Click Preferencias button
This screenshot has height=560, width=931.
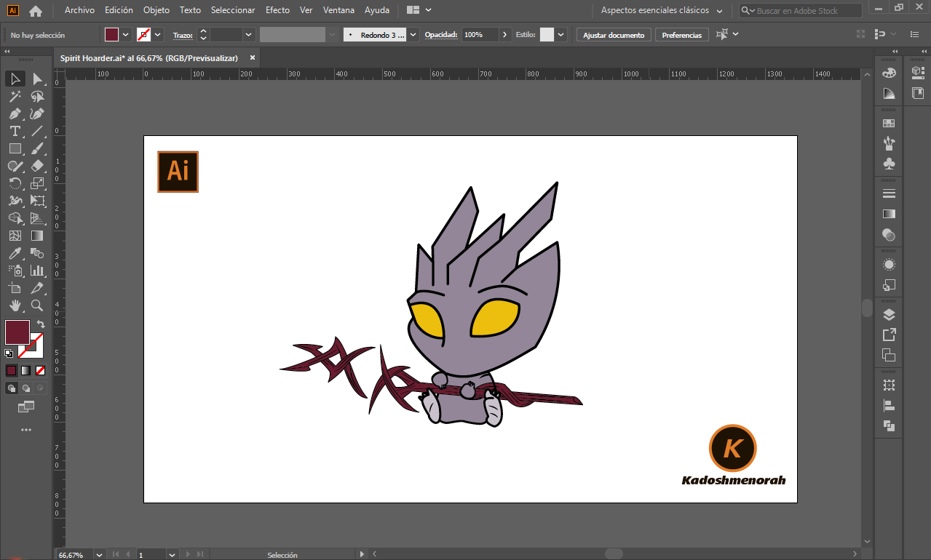click(x=682, y=35)
